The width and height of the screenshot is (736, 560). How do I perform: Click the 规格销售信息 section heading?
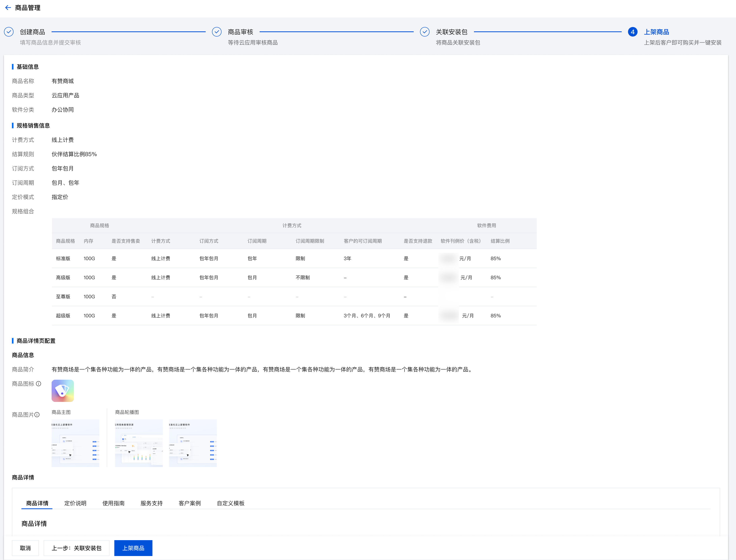coord(33,125)
